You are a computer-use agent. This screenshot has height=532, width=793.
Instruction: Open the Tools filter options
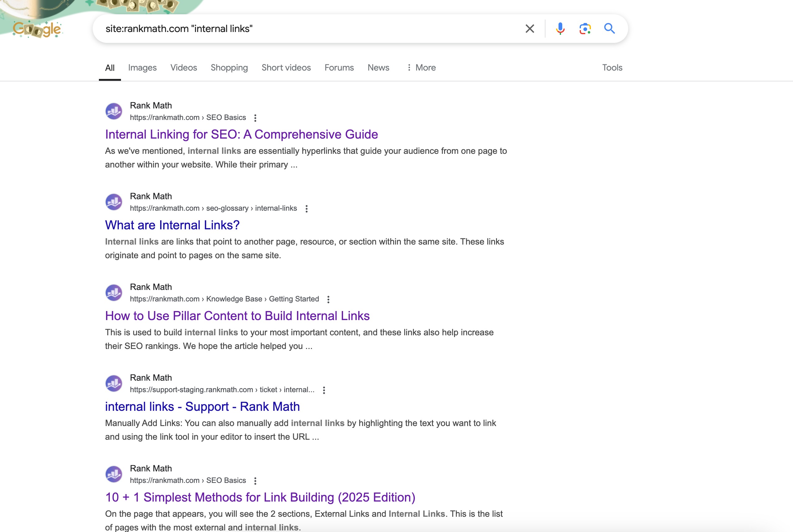click(612, 67)
